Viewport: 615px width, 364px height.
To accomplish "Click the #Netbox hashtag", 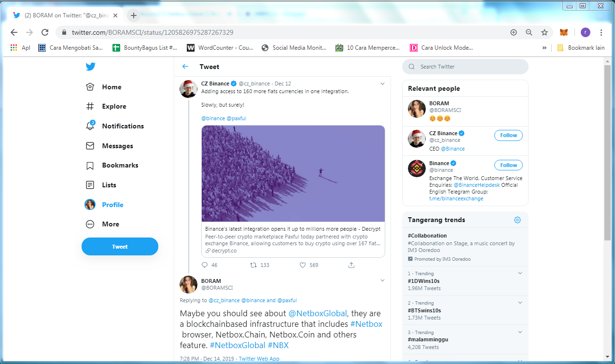I will [366, 324].
